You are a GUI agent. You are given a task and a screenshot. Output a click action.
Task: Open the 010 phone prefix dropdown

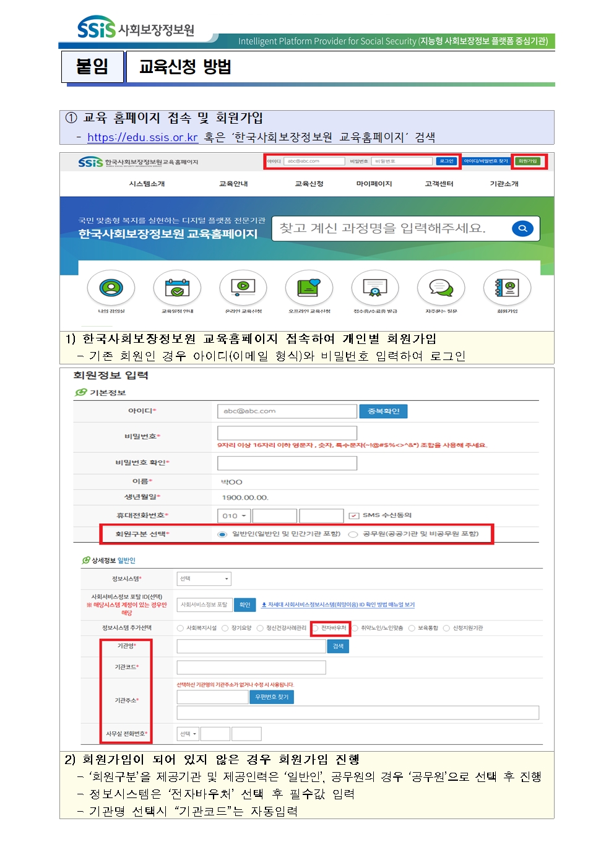click(234, 515)
